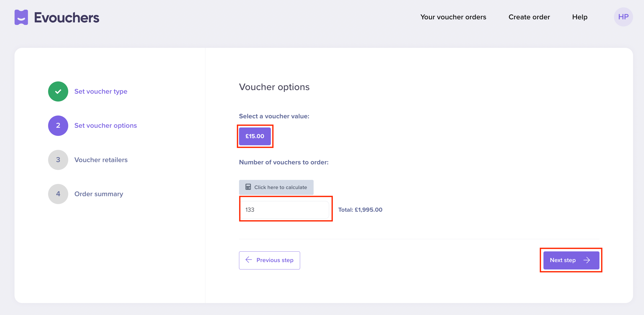Open the HP profile avatar
This screenshot has height=315, width=644.
pos(623,17)
